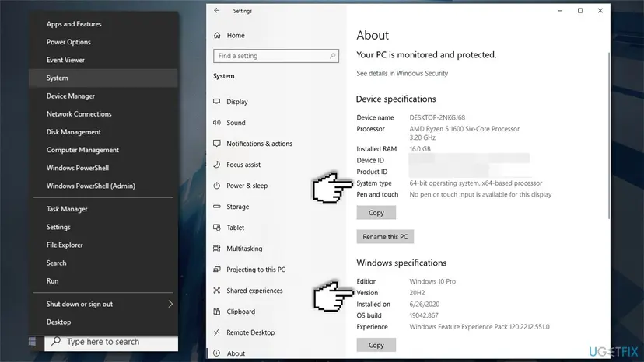Select device name DESKTOP-2NKGJ68 text
The image size is (644, 362).
(437, 117)
